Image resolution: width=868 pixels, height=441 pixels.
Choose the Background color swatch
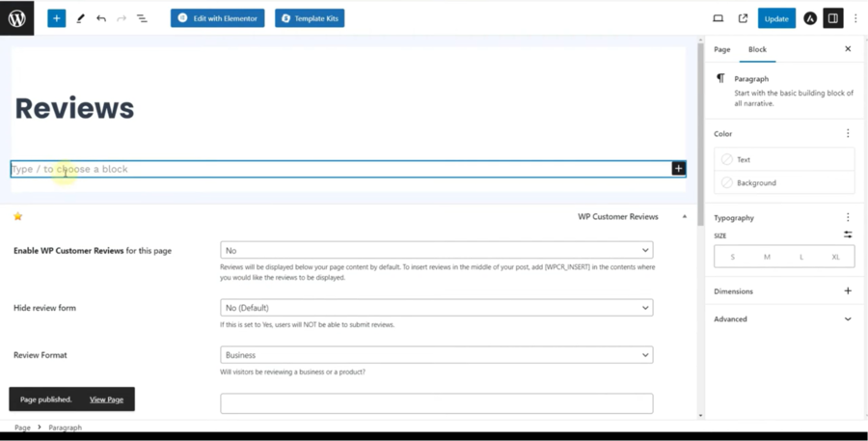coord(727,182)
